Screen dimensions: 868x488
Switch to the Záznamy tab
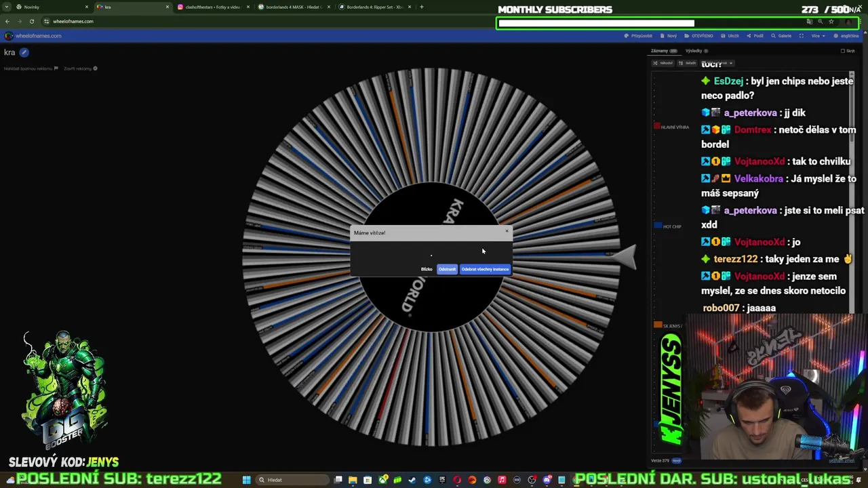[663, 51]
